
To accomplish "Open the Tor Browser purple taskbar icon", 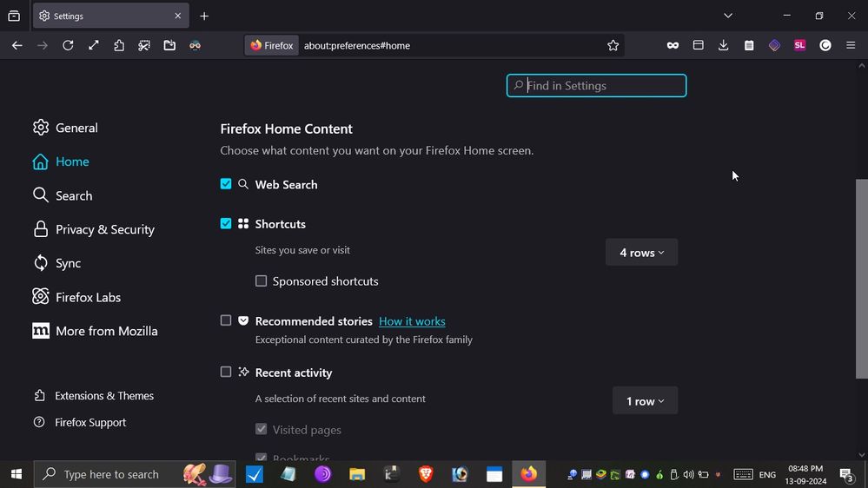I will pyautogui.click(x=322, y=474).
